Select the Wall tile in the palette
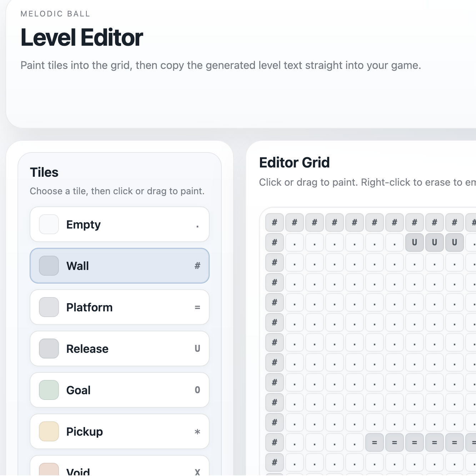The image size is (476, 476). pos(119,266)
